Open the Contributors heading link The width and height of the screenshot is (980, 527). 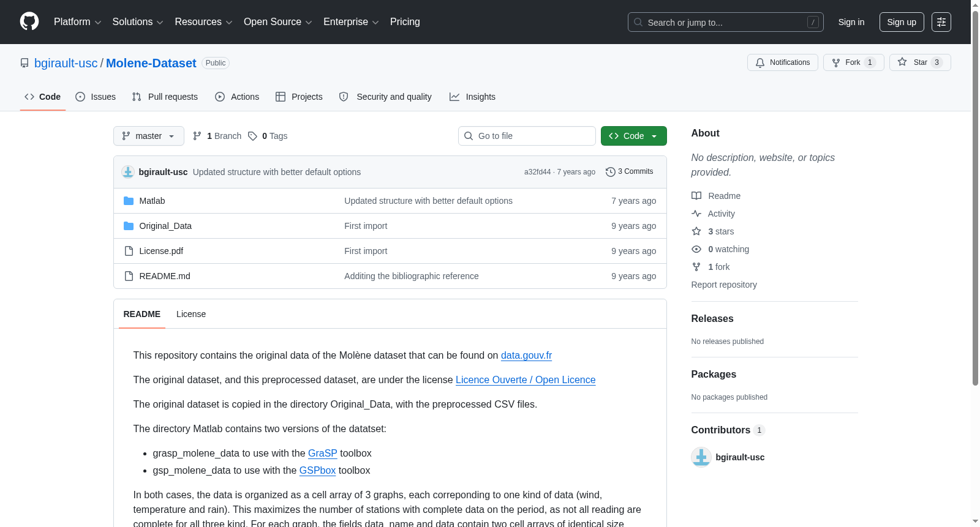728,430
